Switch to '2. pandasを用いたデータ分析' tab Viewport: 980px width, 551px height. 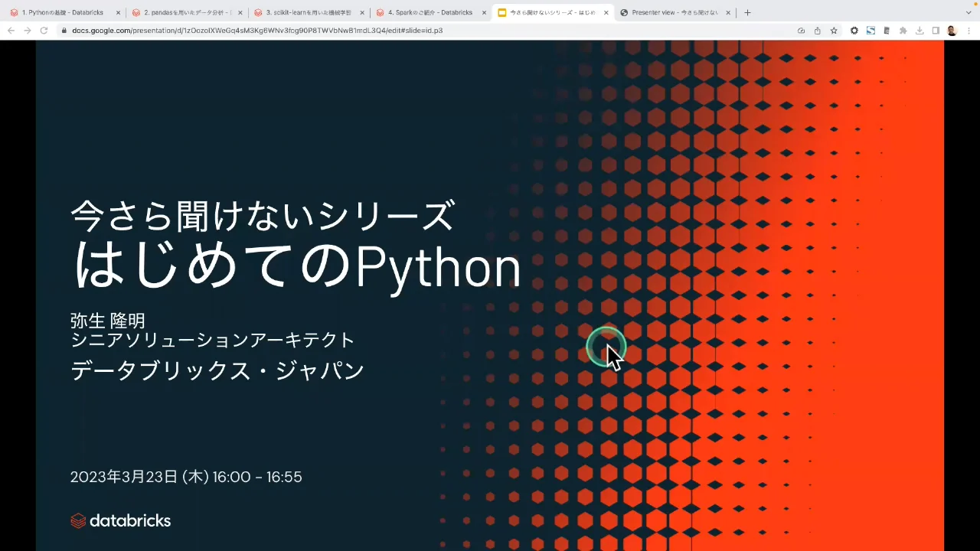[186, 12]
